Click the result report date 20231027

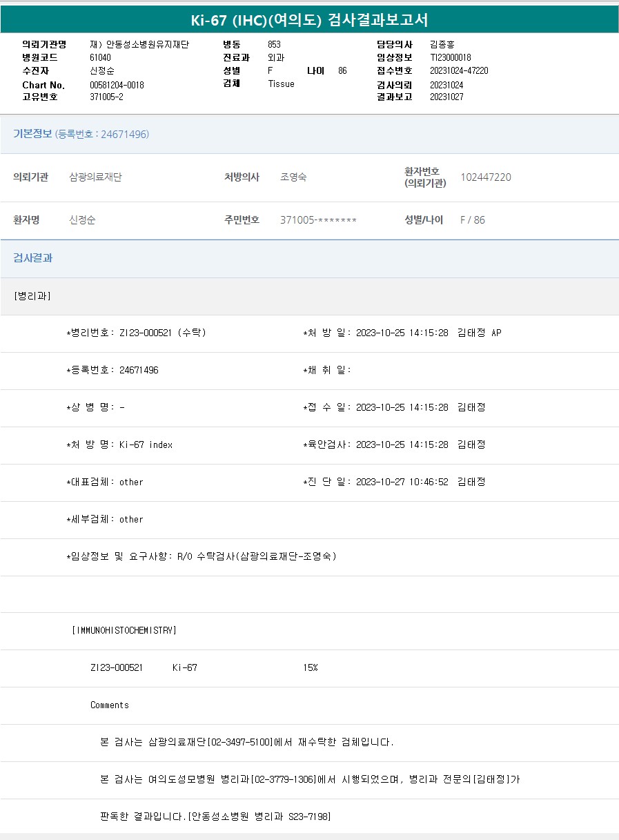(x=446, y=97)
